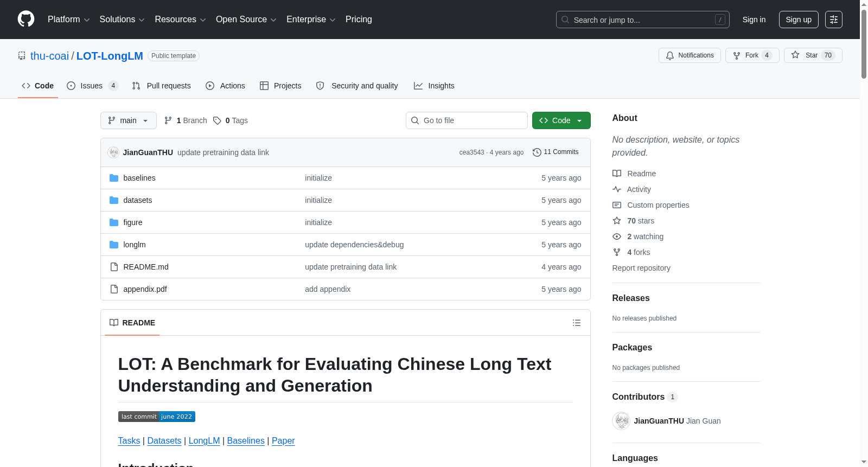This screenshot has height=467, width=868.
Task: Open the command palette icon button
Action: pos(834,20)
